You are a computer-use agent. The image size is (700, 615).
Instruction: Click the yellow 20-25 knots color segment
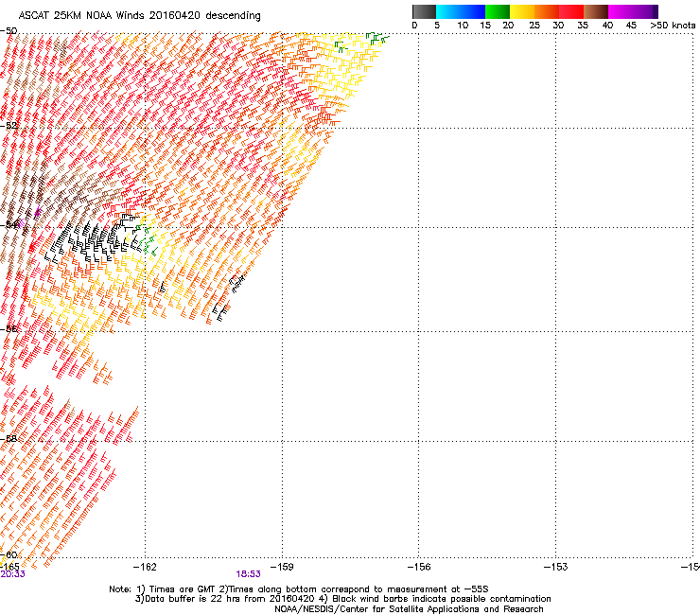522,11
